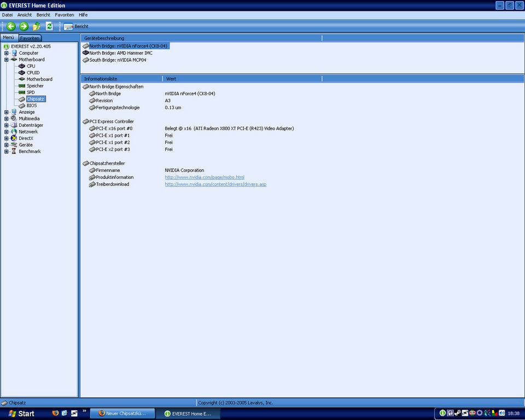Click the Computer icon in tree
525x420 pixels.
coord(14,53)
